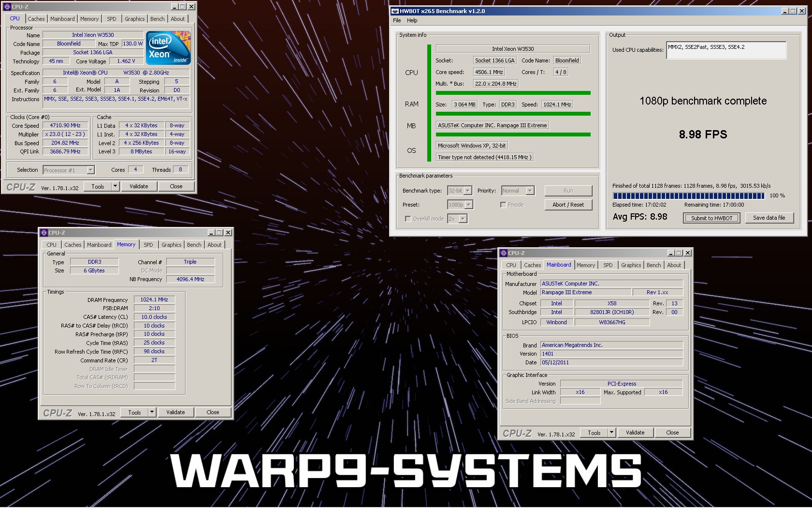Click the BIOS Version 1401 field

tap(611, 354)
